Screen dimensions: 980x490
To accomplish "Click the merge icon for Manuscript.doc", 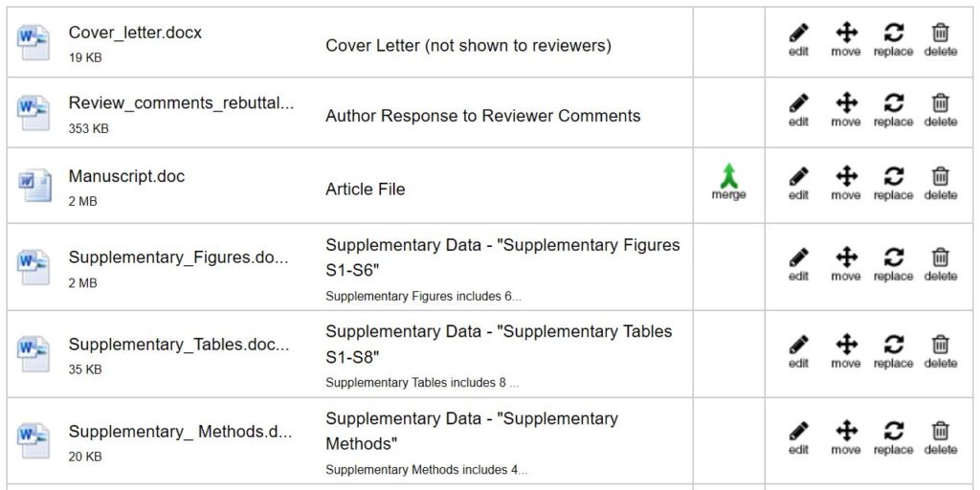I will click(728, 182).
